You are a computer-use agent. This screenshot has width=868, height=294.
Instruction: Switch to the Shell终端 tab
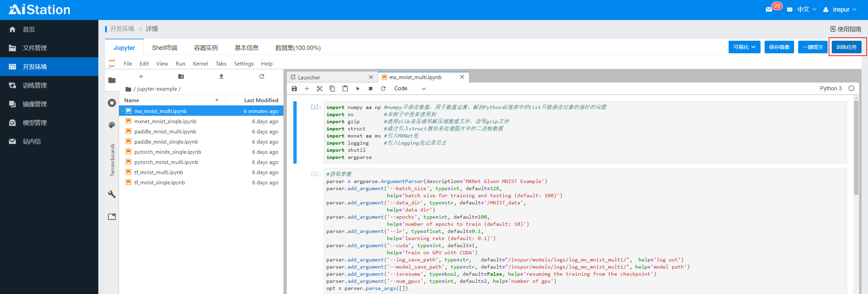click(x=164, y=48)
